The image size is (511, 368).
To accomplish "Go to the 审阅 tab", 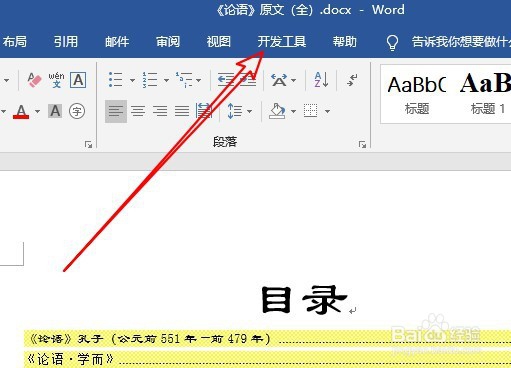I will point(168,42).
